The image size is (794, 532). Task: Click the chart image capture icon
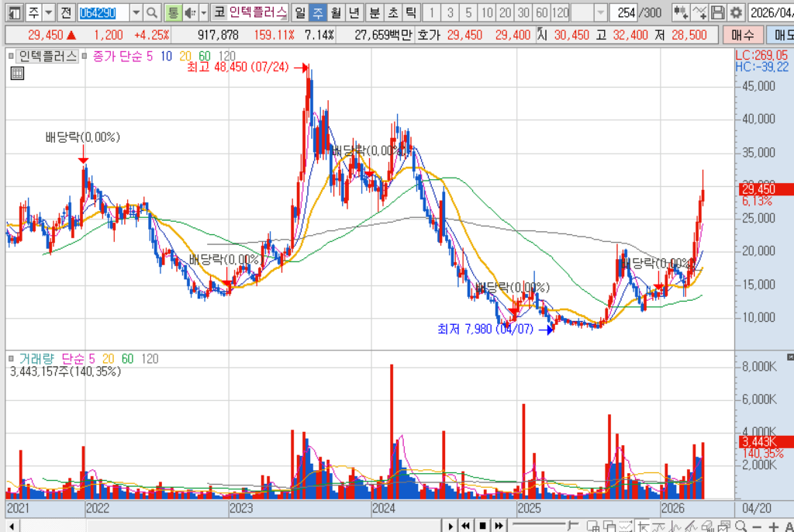tap(724, 527)
